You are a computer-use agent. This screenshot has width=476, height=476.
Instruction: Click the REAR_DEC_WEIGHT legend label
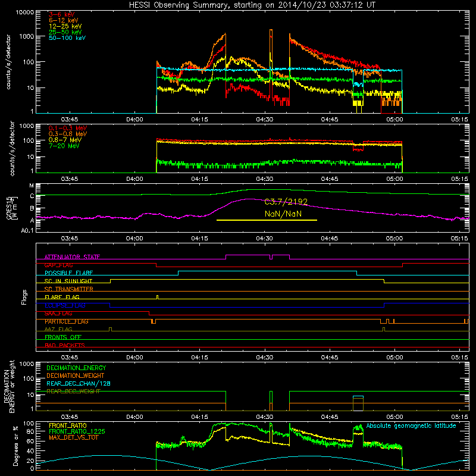(x=73, y=392)
